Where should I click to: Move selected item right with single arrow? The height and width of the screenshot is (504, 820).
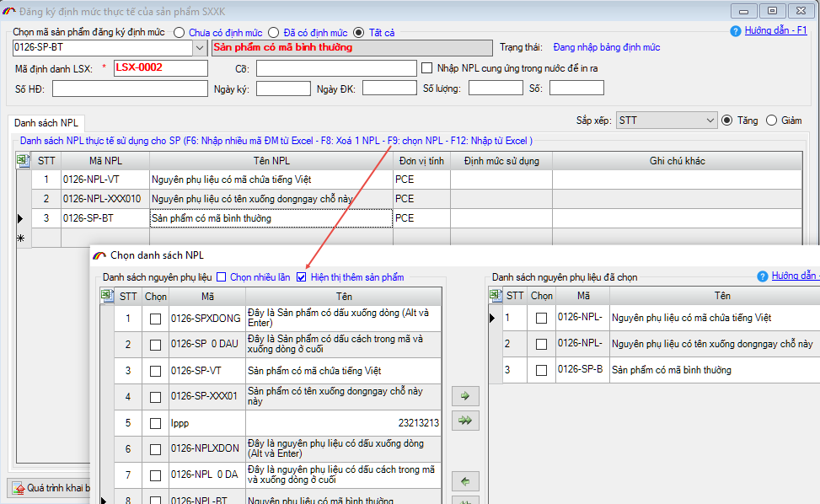pos(463,395)
